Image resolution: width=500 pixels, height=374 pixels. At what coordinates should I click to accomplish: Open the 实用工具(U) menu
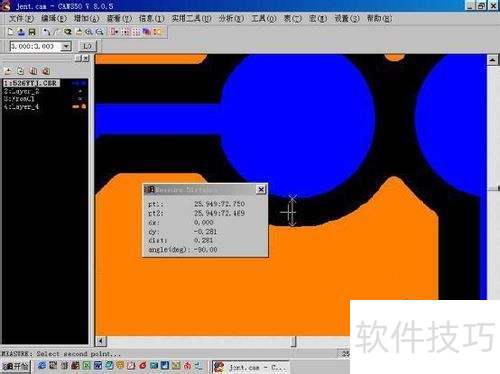tap(191, 18)
